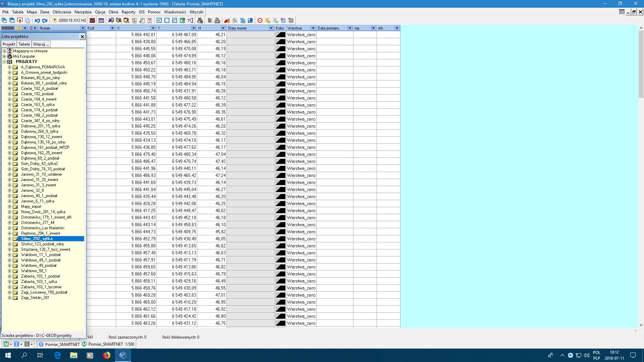Click the yellow padlock toolbar icon
The height and width of the screenshot is (362, 644).
[268, 20]
